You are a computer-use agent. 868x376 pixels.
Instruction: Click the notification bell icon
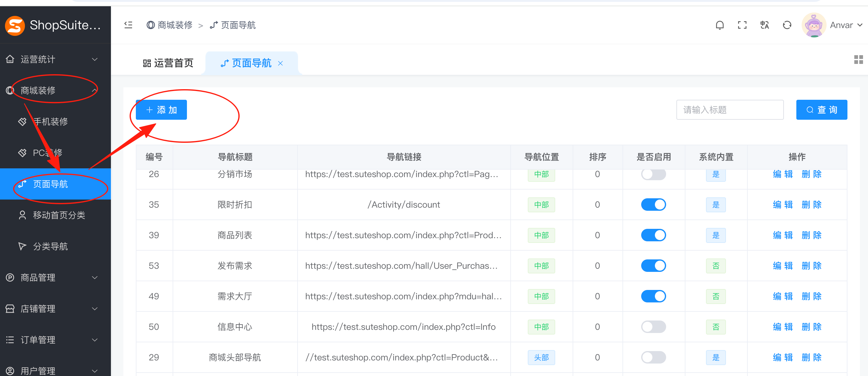click(x=719, y=25)
